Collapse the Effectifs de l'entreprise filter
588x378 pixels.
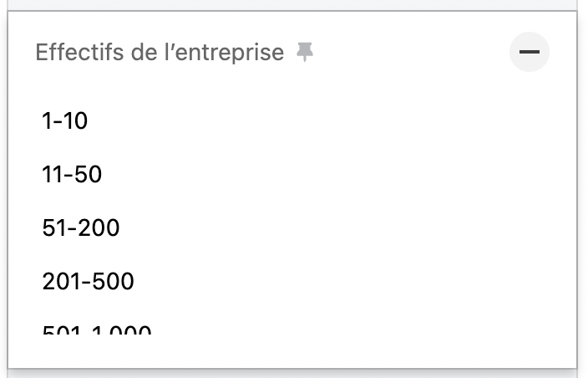[x=530, y=52]
